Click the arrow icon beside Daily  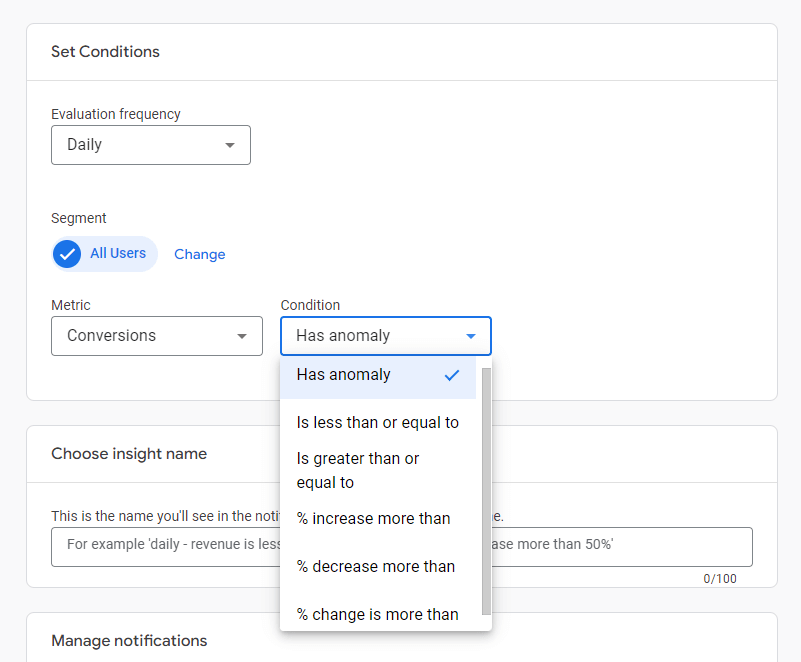(230, 145)
